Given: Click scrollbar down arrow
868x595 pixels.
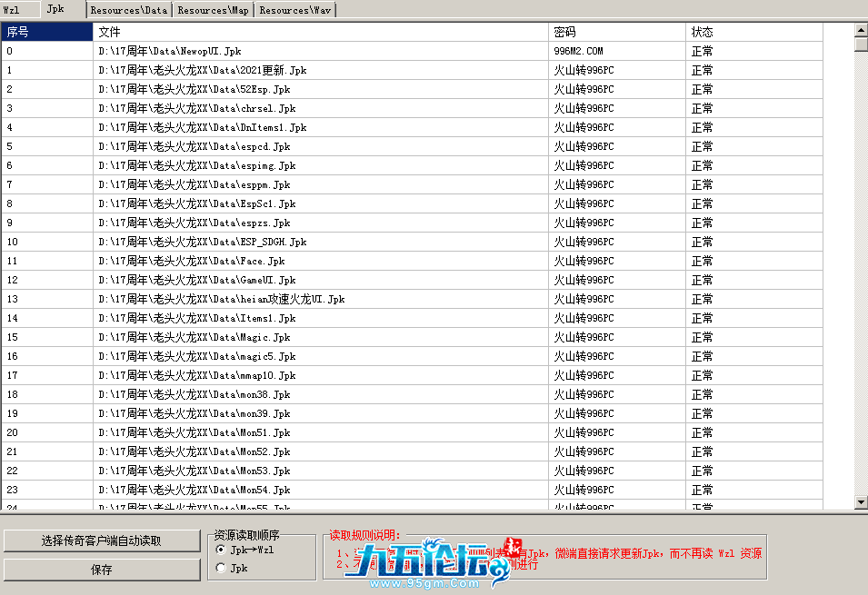Looking at the screenshot, I should pos(861,502).
